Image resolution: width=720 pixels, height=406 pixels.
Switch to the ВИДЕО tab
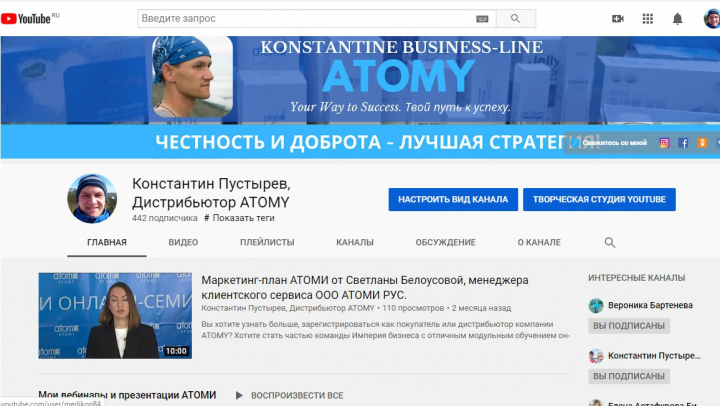[x=183, y=242]
